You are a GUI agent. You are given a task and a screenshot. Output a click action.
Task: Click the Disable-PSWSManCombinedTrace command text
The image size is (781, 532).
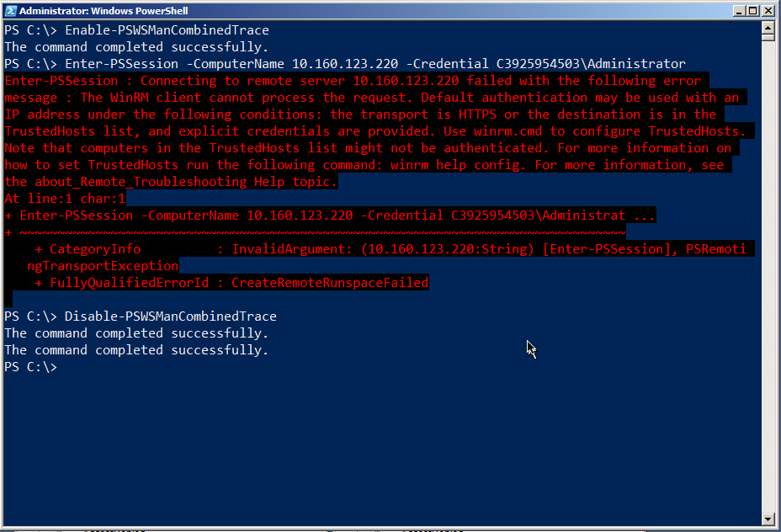pos(170,317)
